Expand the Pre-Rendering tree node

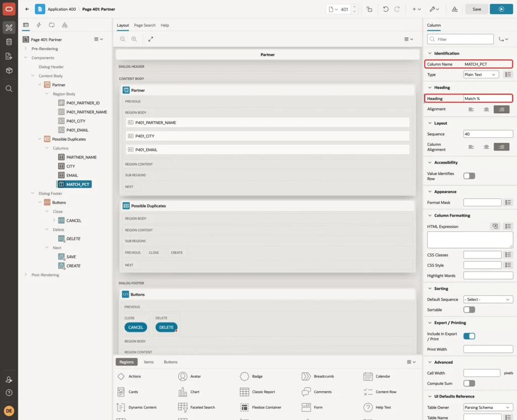tap(25, 48)
